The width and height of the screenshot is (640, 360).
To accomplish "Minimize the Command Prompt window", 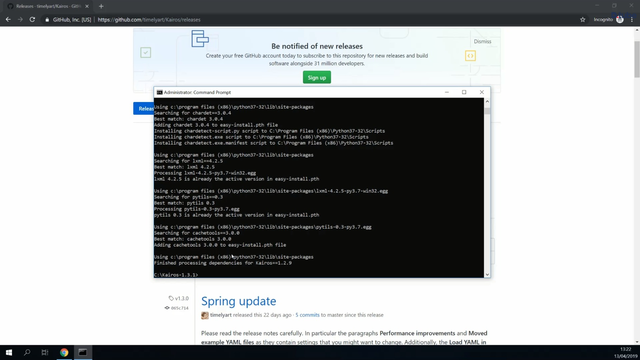I will (x=447, y=92).
